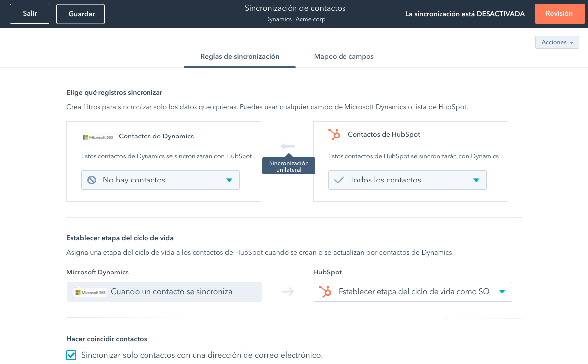Click HubSpot sprocket icon in lifecycle dropdown
The image size is (588, 364).
pos(325,292)
